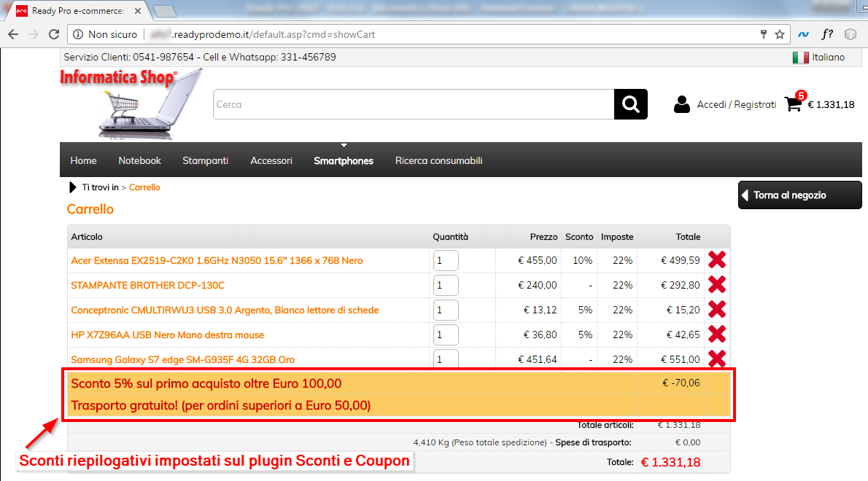Open the Accessori menu item
868x481 pixels.
[x=271, y=160]
